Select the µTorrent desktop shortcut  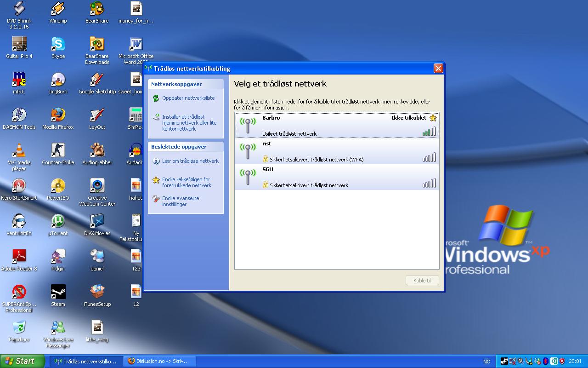58,225
